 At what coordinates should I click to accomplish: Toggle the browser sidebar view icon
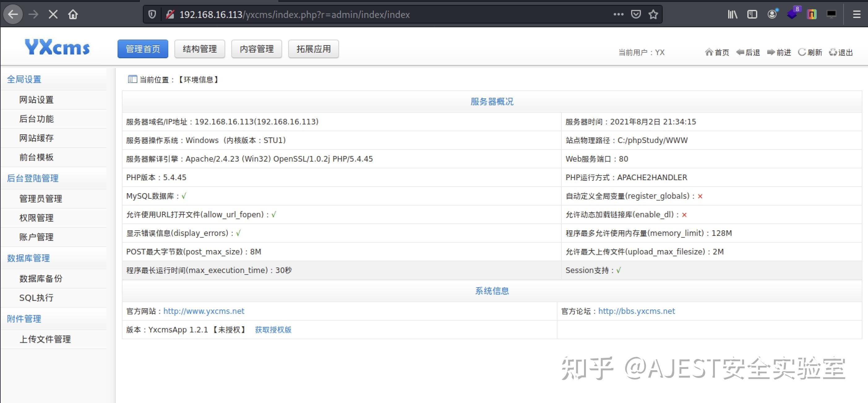click(x=752, y=15)
